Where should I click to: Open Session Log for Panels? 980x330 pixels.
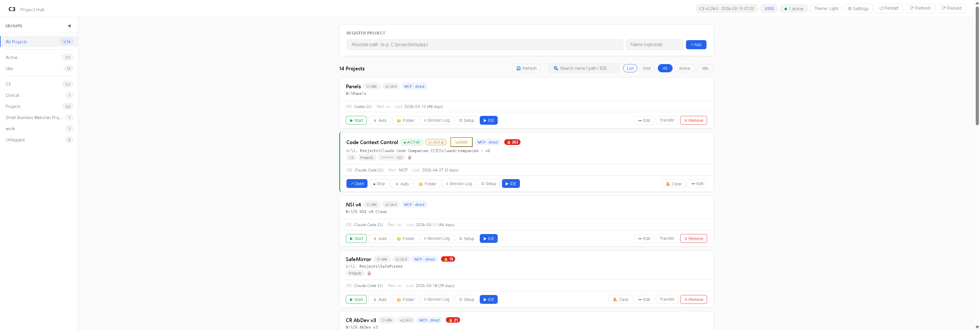(437, 120)
